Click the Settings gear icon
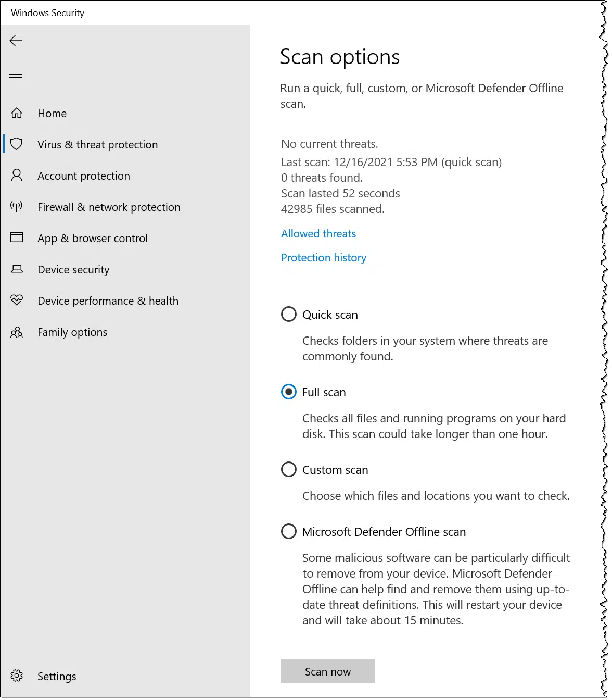Screen dimensions: 612x700 (17, 676)
